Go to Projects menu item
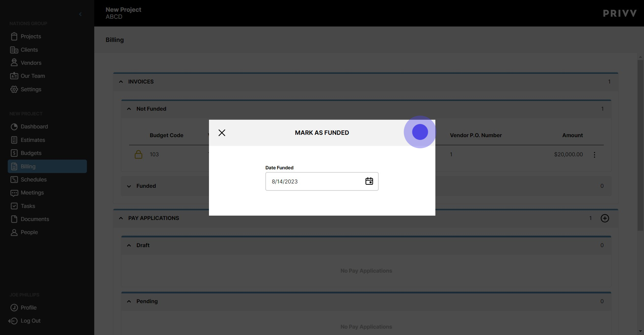Screen dimensions: 644x335 [31, 36]
